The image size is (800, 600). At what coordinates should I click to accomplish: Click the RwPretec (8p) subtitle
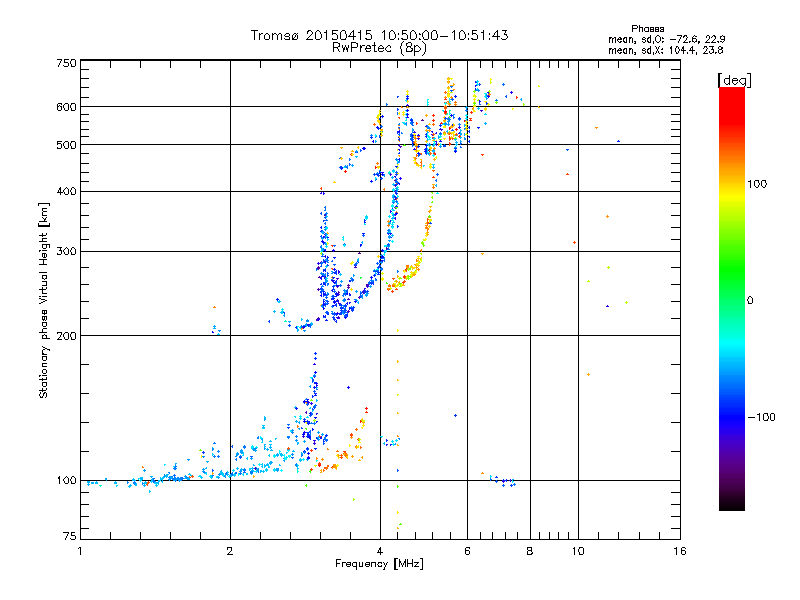click(x=379, y=48)
